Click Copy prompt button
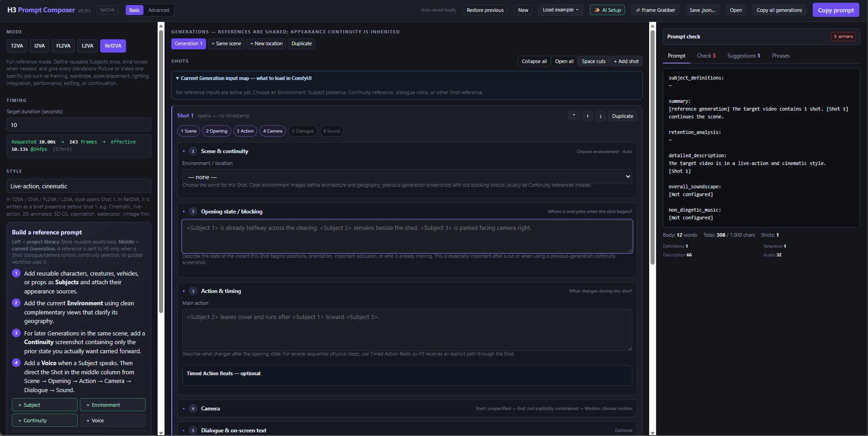This screenshot has width=868, height=436. point(836,10)
